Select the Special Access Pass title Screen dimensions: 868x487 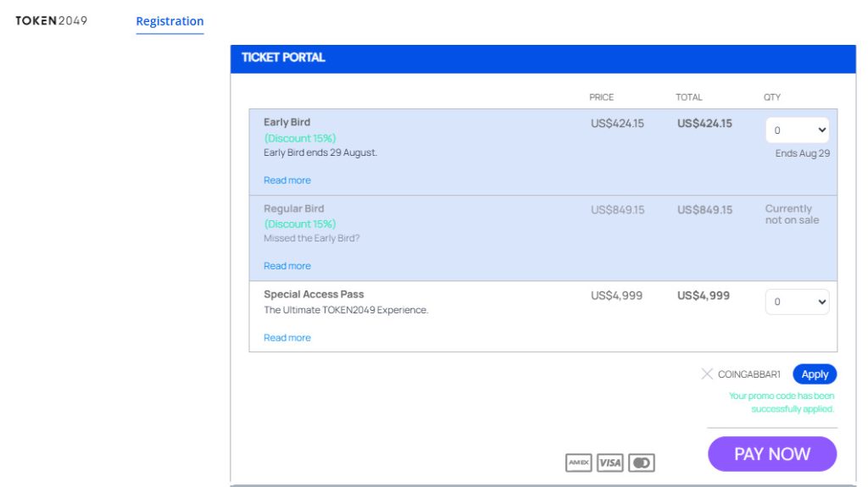(314, 295)
